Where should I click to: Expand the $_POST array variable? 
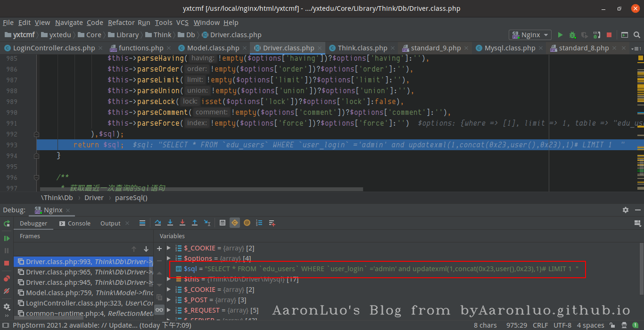tap(169, 300)
